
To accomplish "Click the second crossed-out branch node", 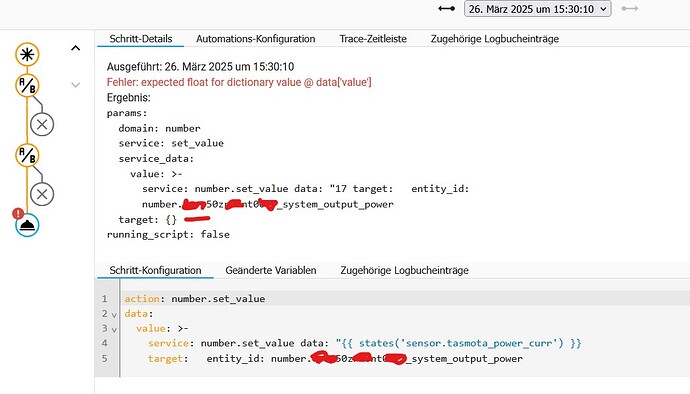I will pyautogui.click(x=42, y=194).
